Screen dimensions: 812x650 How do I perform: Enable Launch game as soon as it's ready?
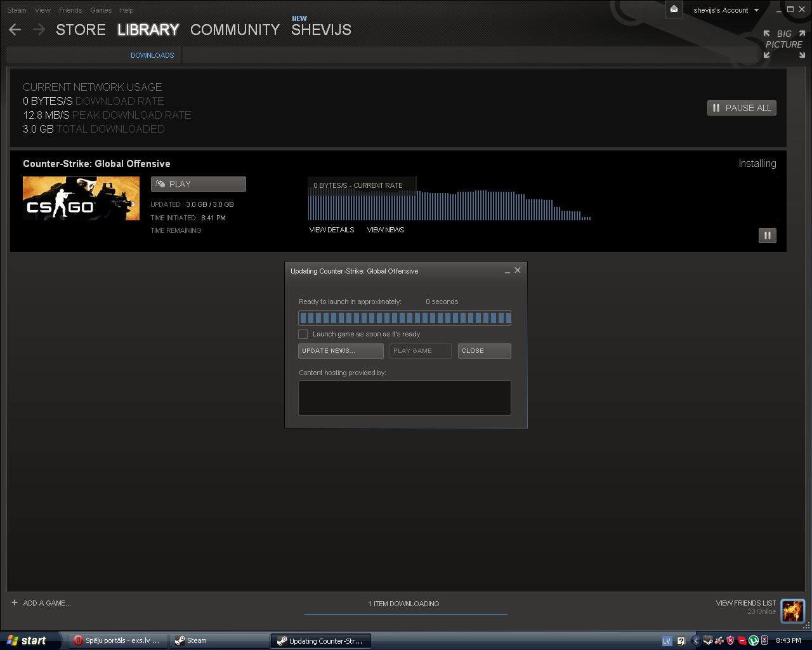303,334
